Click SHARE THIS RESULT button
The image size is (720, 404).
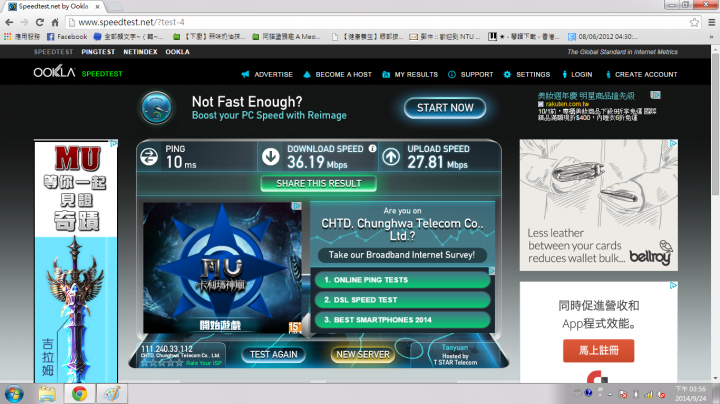(x=319, y=184)
